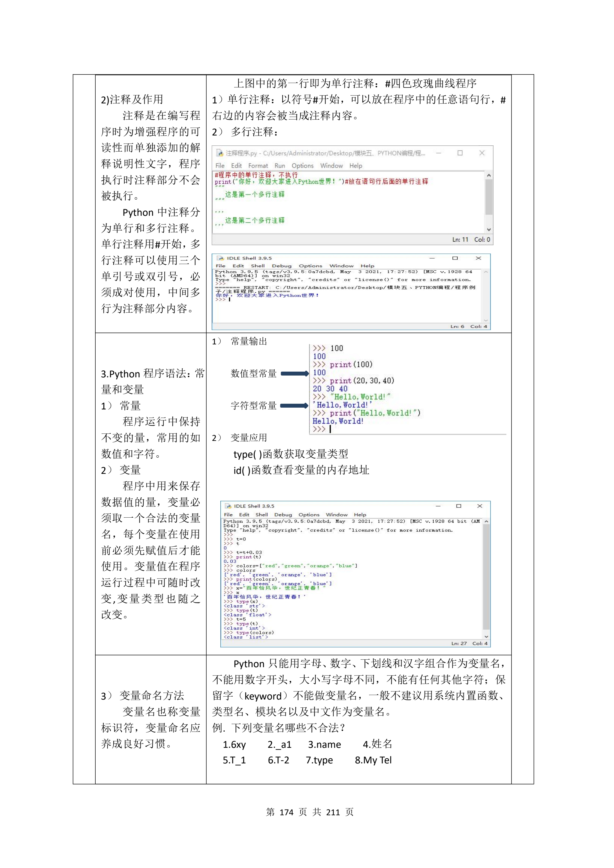Open File menu in Shell window showing RESTART

[220, 266]
